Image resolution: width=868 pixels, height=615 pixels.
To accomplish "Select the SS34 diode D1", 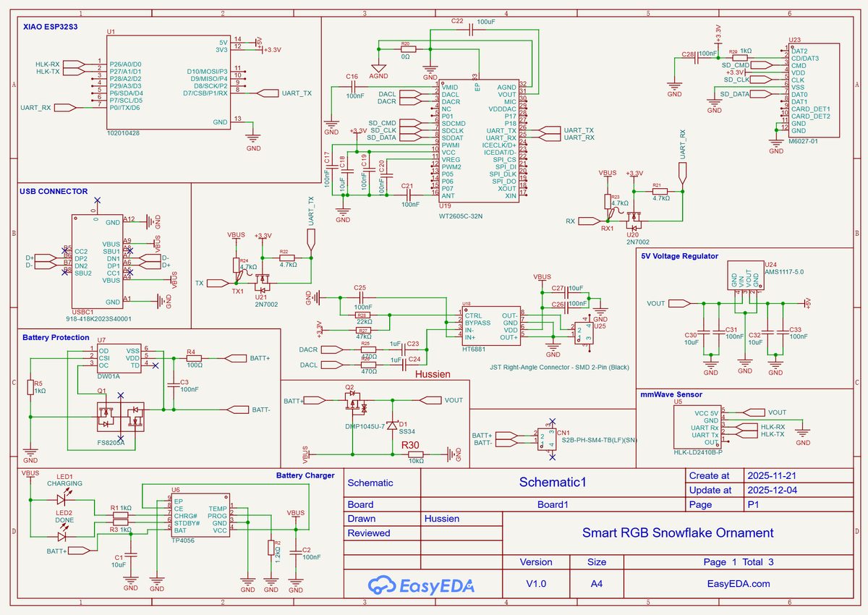I will [391, 425].
